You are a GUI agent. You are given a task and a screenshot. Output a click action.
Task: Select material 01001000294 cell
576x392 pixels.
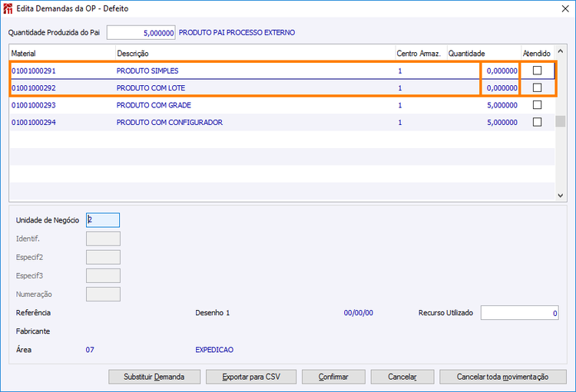click(34, 122)
